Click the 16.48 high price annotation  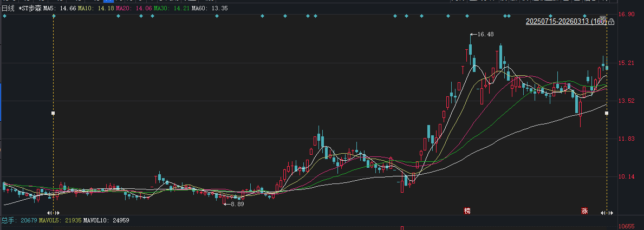[485, 35]
